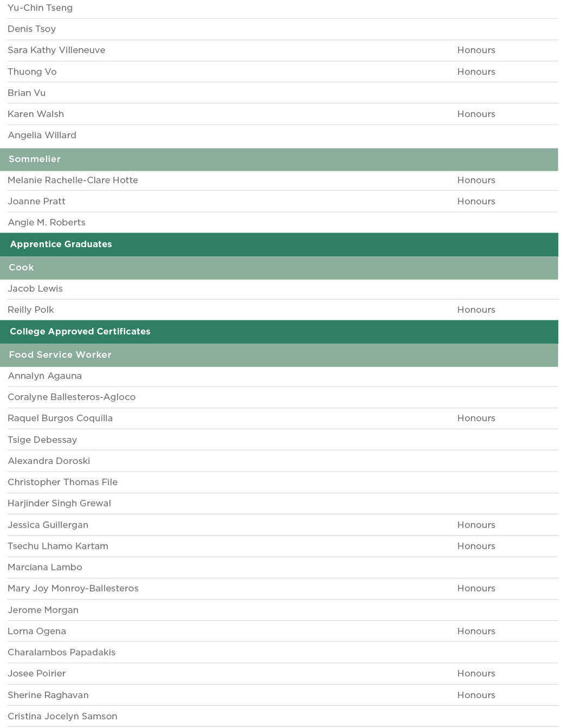The width and height of the screenshot is (562, 728).
Task: Click the Sommelier section header
Action: pyautogui.click(x=35, y=159)
